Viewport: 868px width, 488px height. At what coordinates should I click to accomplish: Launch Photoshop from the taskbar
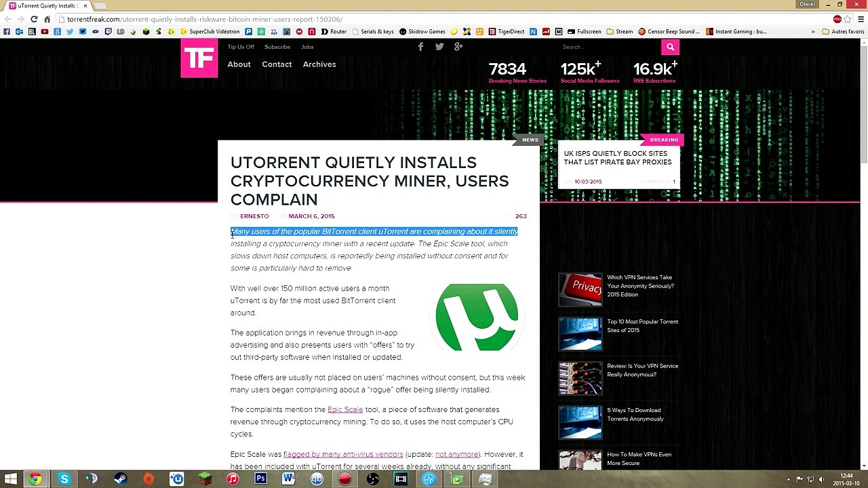[x=260, y=479]
